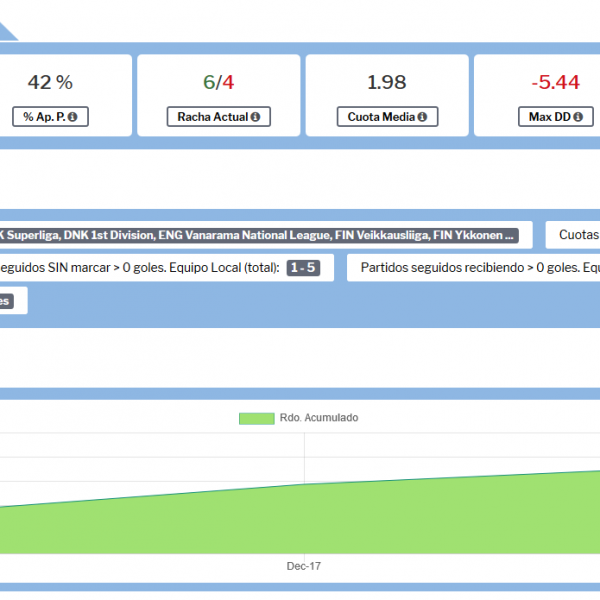
Task: Click the Racha Actual label button
Action: 218,117
